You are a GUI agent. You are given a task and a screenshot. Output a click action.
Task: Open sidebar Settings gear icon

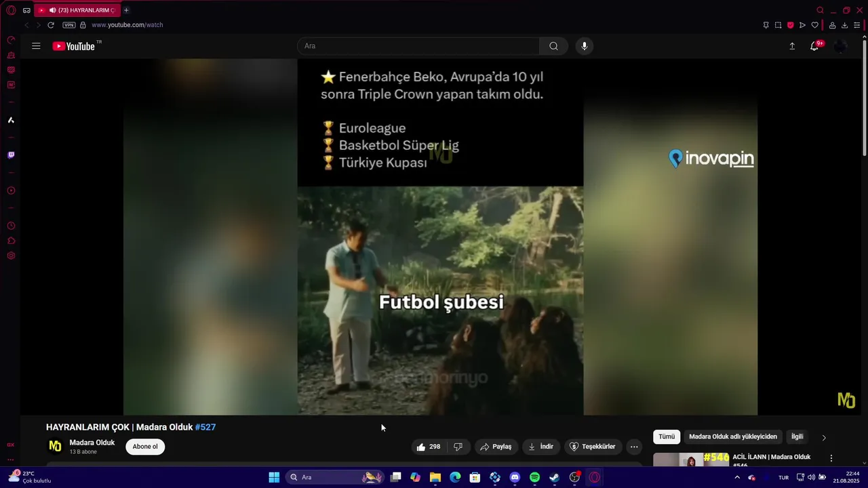pyautogui.click(x=11, y=256)
